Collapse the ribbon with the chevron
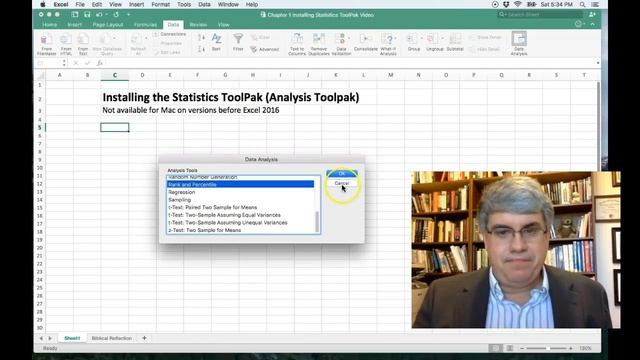 (592, 24)
